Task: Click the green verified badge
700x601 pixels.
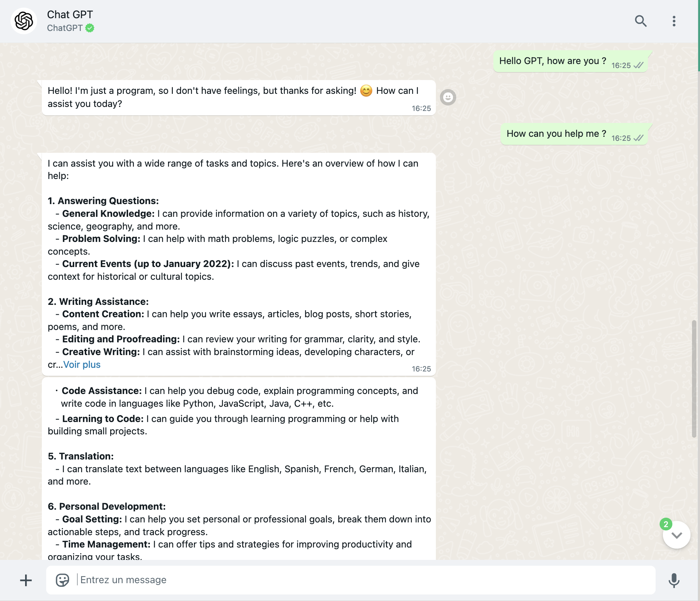Action: [x=90, y=28]
